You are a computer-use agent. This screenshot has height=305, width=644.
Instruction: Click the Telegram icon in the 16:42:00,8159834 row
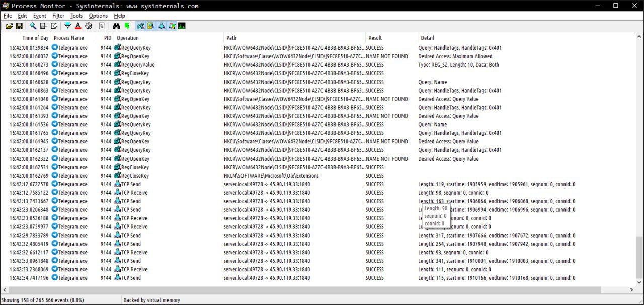click(55, 48)
